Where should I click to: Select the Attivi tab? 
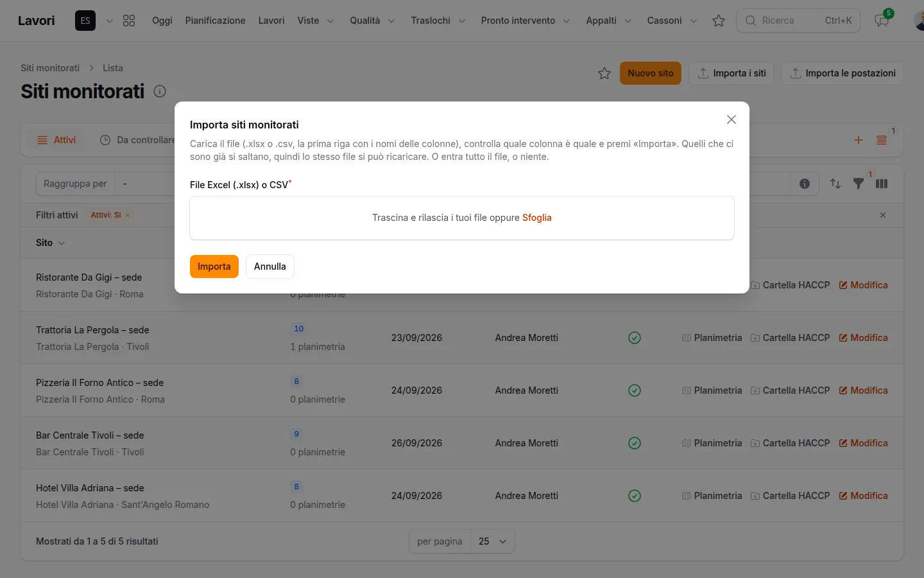click(x=56, y=140)
